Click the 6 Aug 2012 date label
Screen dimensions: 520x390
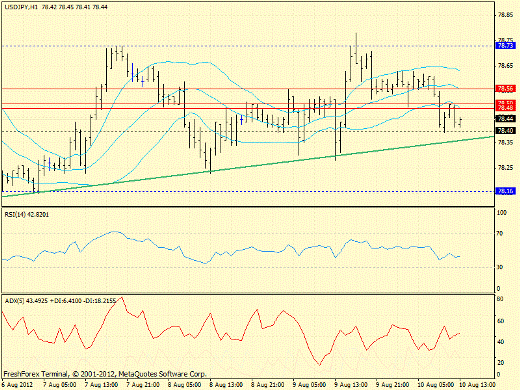(x=18, y=385)
